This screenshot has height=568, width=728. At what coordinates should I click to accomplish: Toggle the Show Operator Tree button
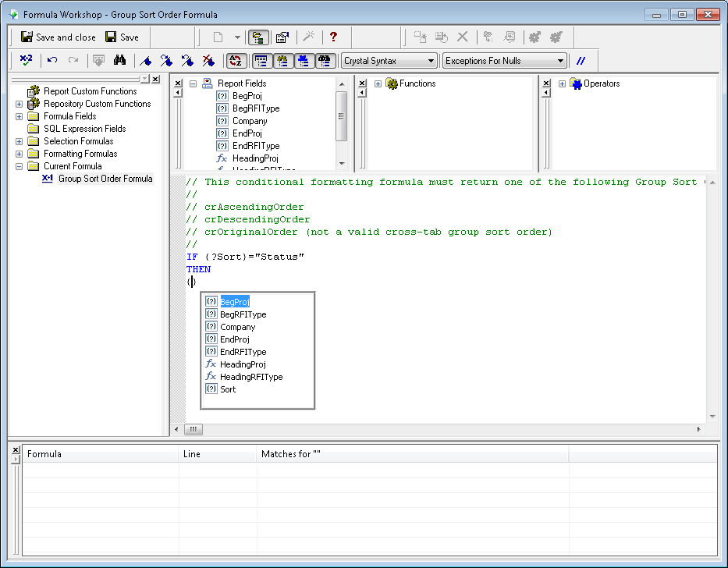(x=304, y=60)
